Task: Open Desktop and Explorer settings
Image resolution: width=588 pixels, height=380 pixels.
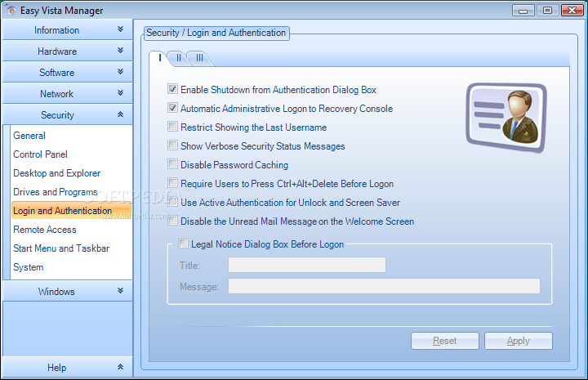Action: coord(56,173)
